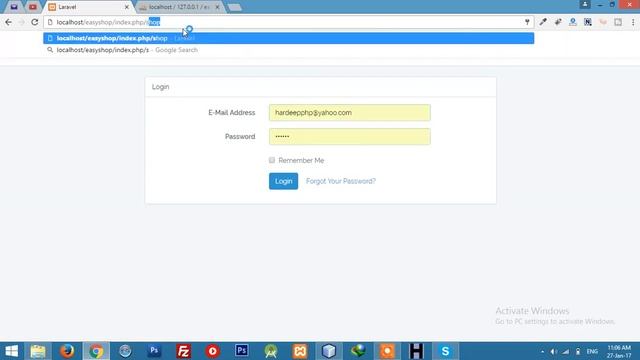Click the square outline extension icon

(x=618, y=22)
